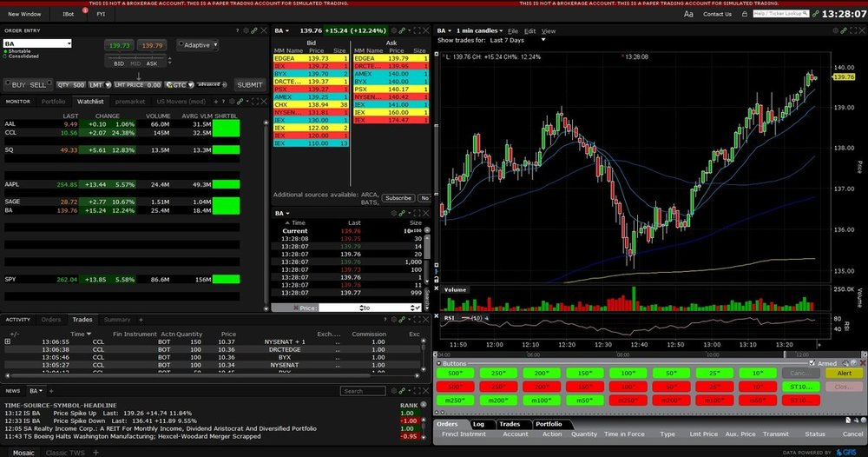868x457 pixels.
Task: Select ASK price option
Action: click(152, 63)
